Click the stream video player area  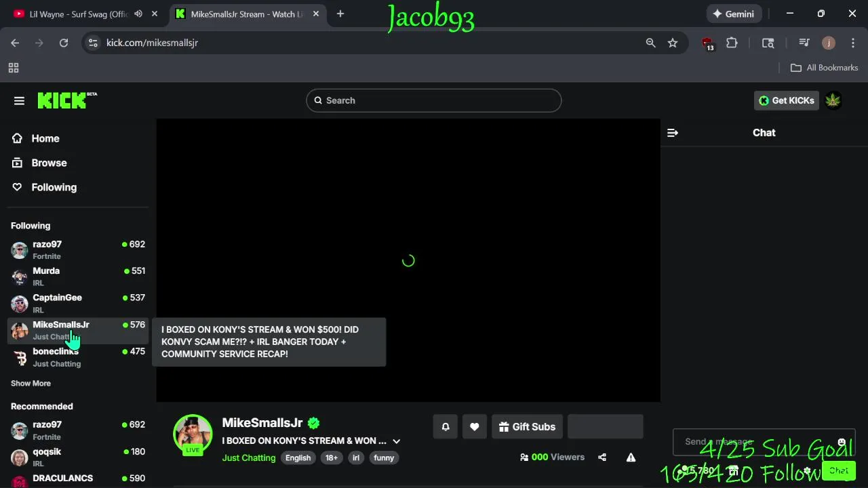(x=408, y=260)
